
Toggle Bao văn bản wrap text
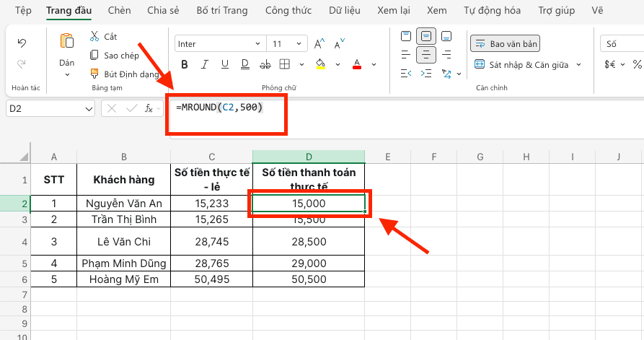505,43
